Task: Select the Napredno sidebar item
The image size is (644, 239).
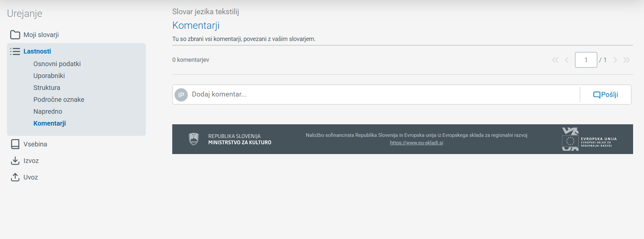Action: 48,111
